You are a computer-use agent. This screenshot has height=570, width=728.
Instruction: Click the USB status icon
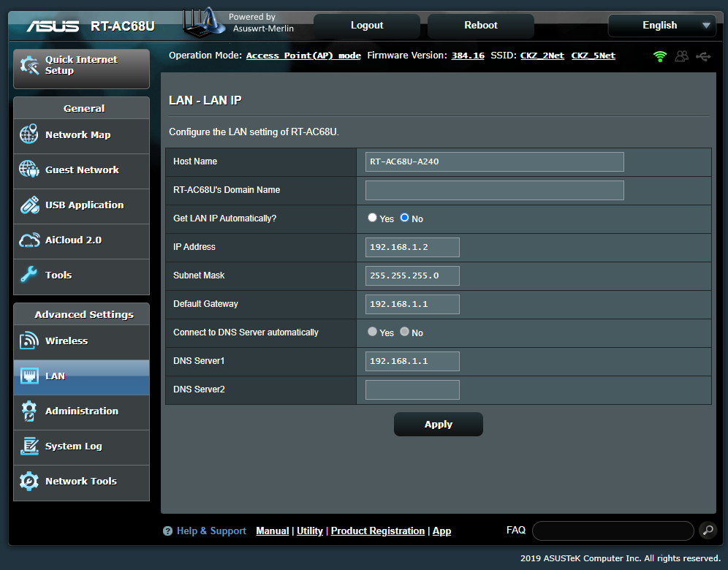pos(703,56)
